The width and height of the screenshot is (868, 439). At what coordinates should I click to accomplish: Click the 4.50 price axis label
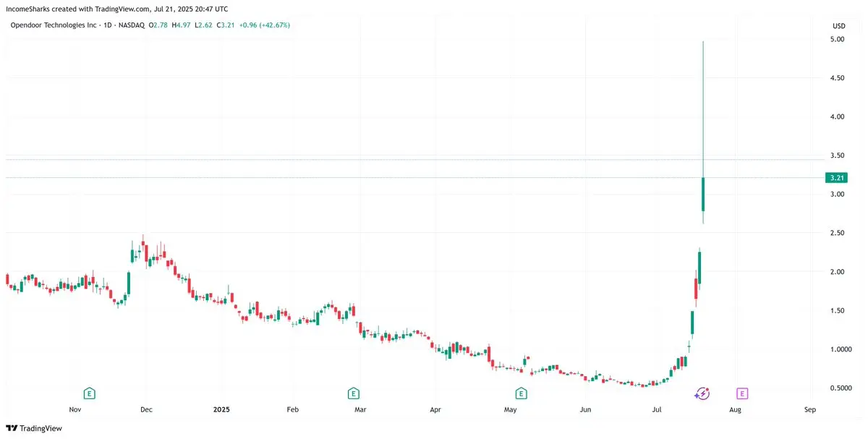click(838, 78)
